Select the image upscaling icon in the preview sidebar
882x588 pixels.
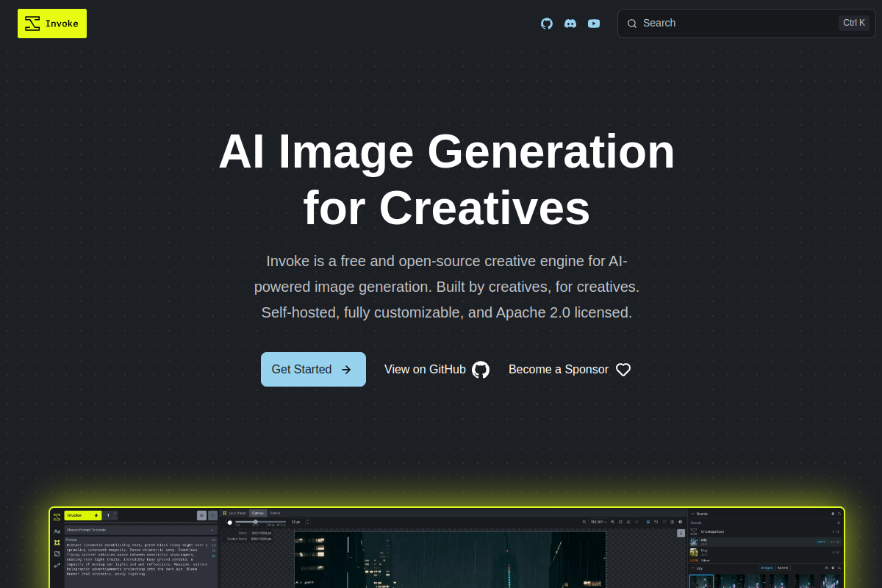pyautogui.click(x=57, y=553)
